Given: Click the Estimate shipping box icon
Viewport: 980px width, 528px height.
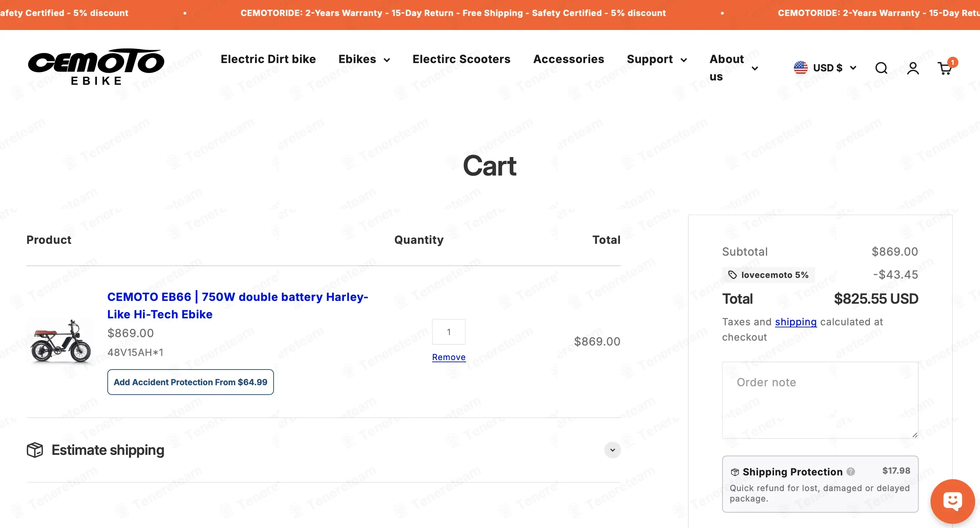Looking at the screenshot, I should (x=35, y=450).
